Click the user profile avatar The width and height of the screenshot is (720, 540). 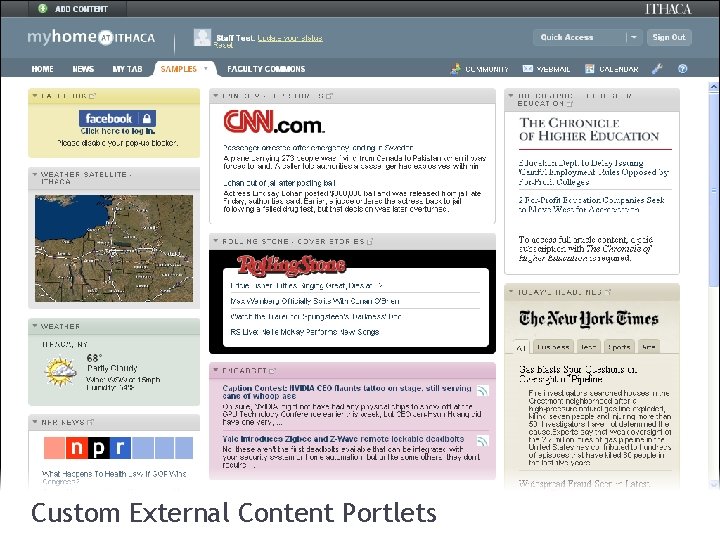pyautogui.click(x=202, y=37)
